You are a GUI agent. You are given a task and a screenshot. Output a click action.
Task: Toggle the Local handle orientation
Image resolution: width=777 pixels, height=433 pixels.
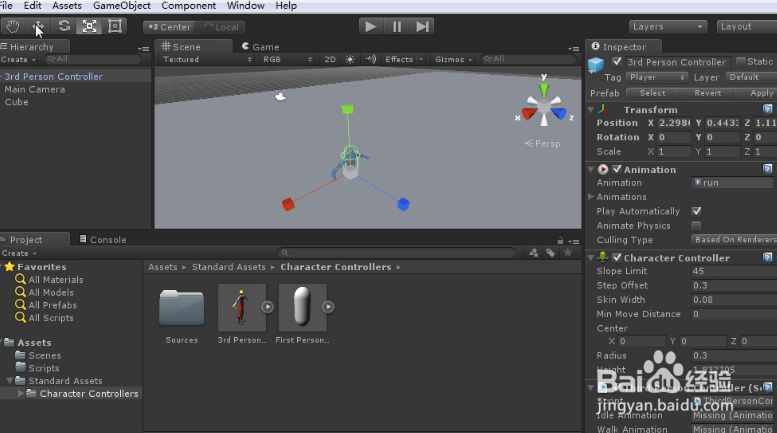pos(221,27)
